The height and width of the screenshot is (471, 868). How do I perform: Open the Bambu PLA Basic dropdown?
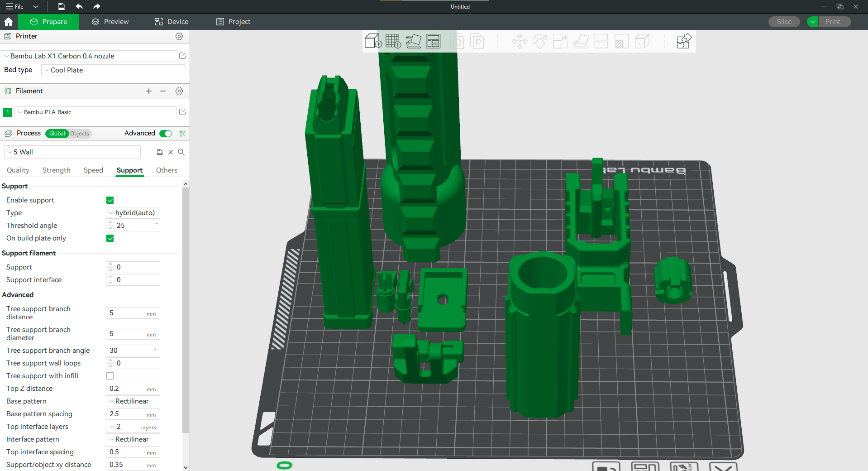(95, 112)
